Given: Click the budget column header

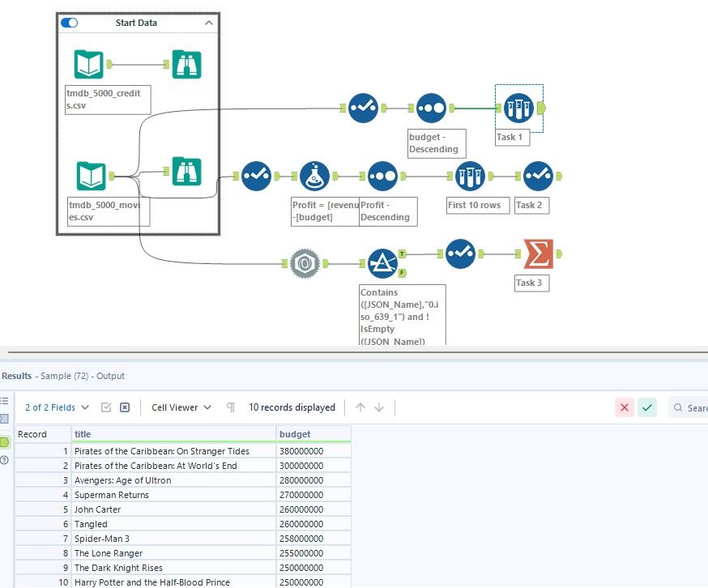Looking at the screenshot, I should (x=313, y=434).
